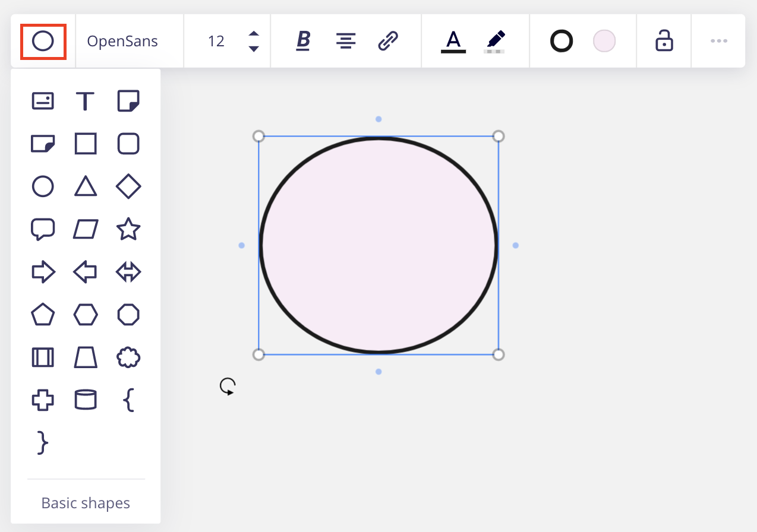
Task: Select the speech bubble shape
Action: click(x=43, y=229)
